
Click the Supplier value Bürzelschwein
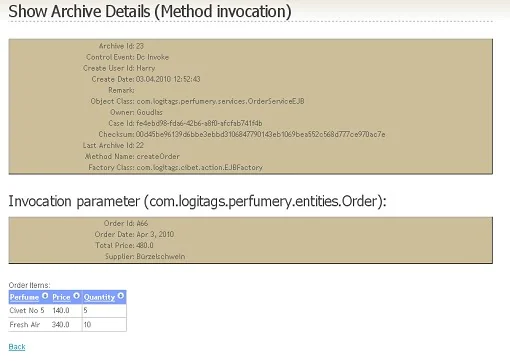point(161,256)
